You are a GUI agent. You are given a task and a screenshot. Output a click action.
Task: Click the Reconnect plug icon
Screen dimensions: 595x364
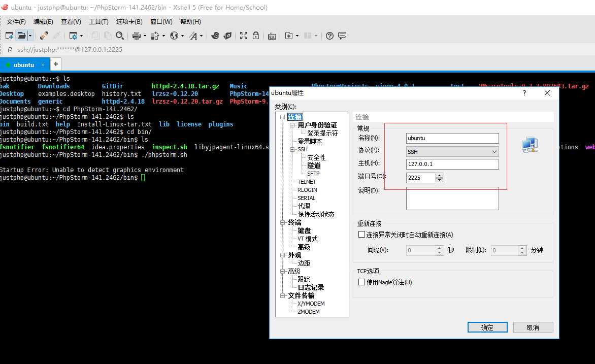[44, 36]
